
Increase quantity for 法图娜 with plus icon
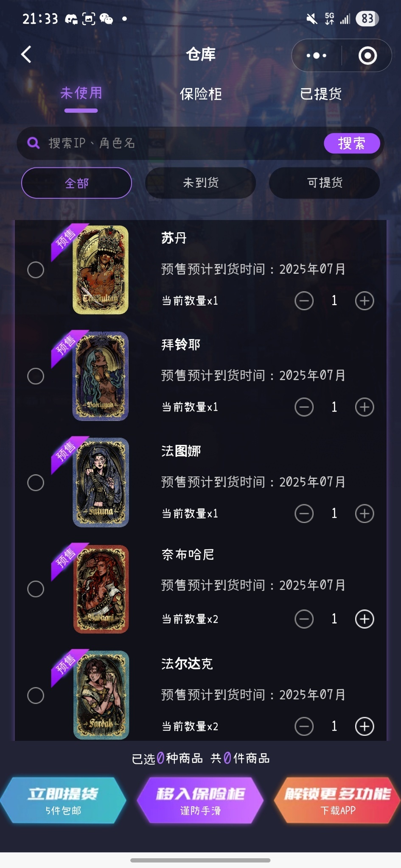tap(365, 514)
